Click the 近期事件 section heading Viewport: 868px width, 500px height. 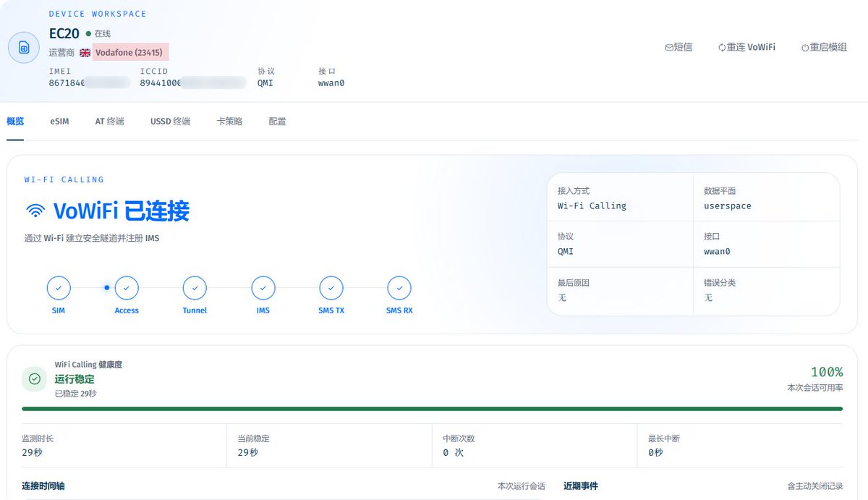click(x=581, y=486)
